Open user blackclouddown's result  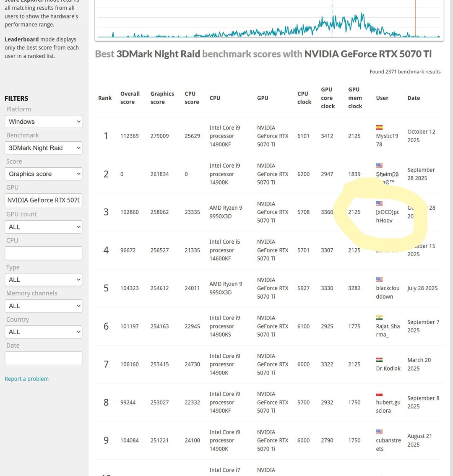pos(388,292)
